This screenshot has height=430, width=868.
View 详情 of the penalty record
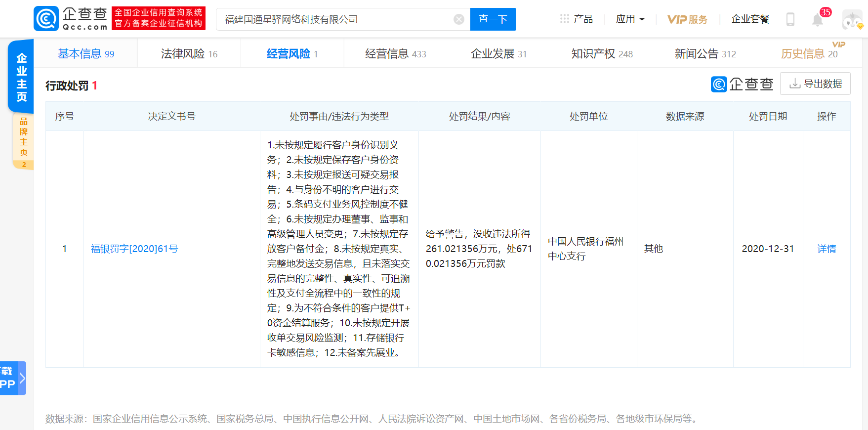click(x=826, y=249)
